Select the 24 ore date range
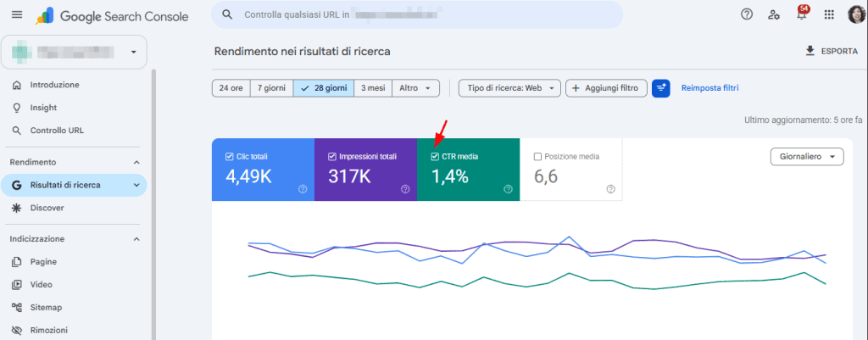The image size is (868, 340). [231, 88]
